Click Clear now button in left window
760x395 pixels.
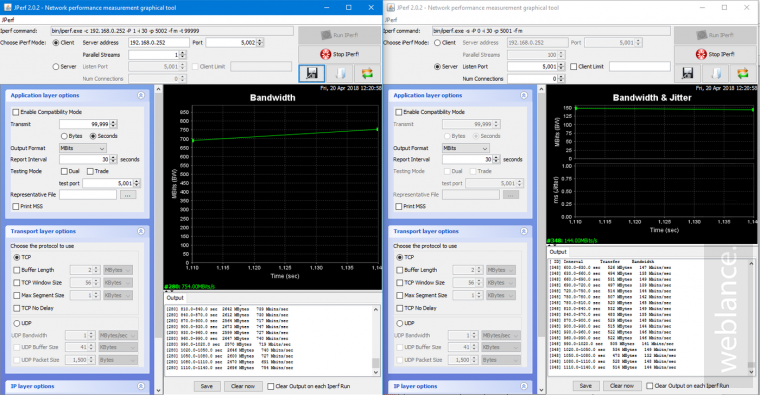pos(243,386)
